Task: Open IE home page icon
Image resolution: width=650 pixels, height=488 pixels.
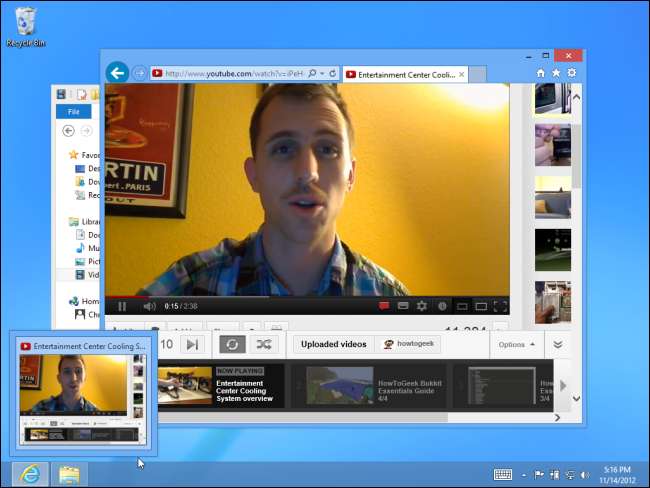Action: [541, 73]
